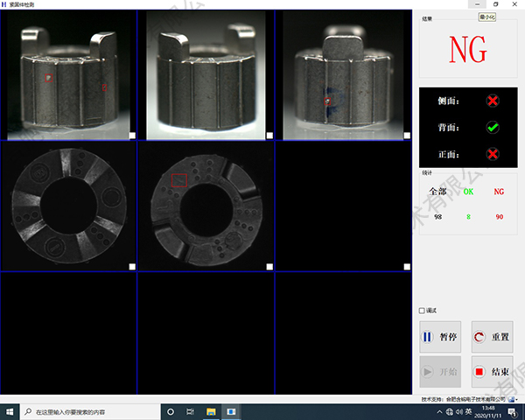Click the red X icon beside 侧面
525x420 pixels.
493,101
